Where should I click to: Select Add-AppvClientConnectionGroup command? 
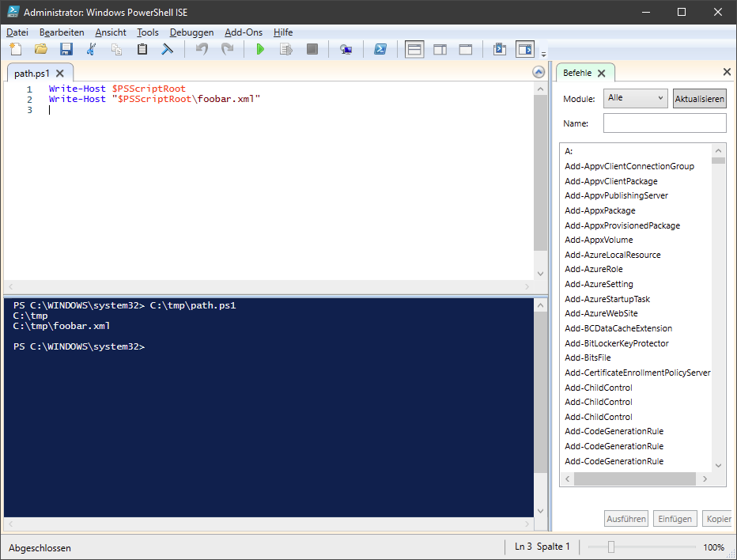(629, 166)
